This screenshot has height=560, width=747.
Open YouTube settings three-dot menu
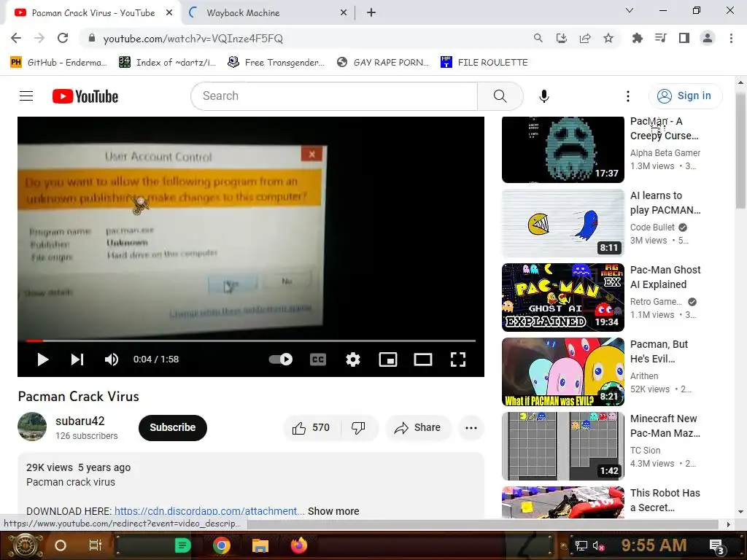[628, 96]
